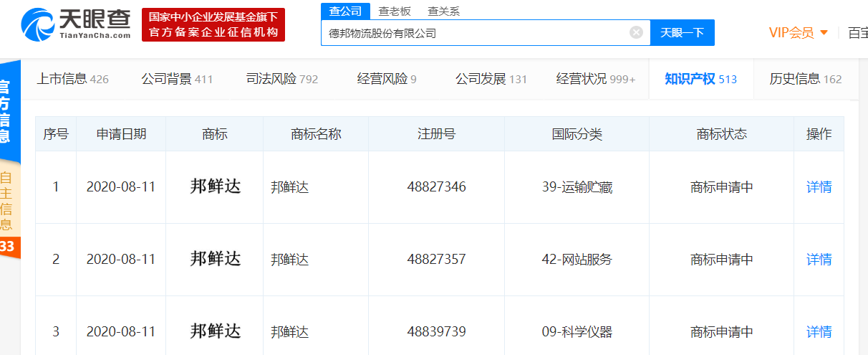The height and width of the screenshot is (355, 868).
Task: Click trademark name 邦鲜达 in row 2
Action: click(289, 260)
